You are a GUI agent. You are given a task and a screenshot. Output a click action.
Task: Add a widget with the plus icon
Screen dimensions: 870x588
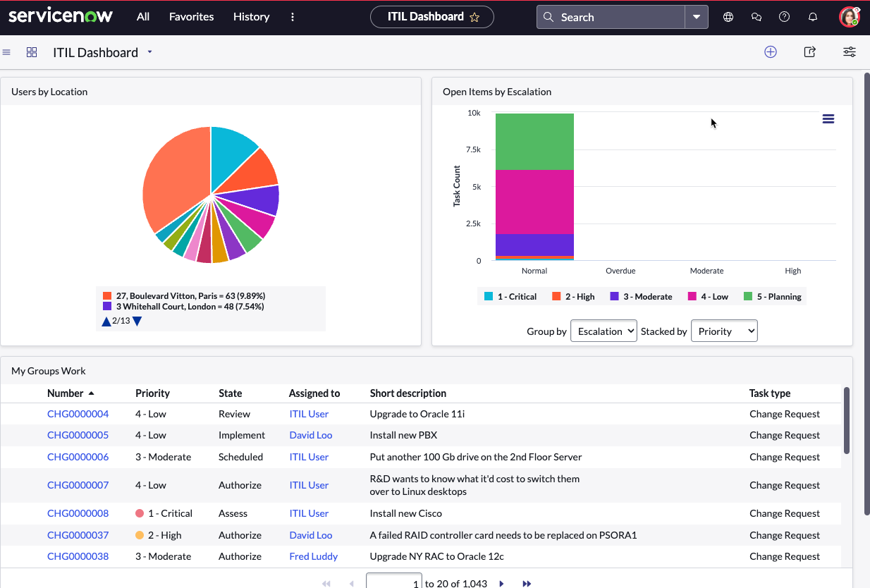(x=771, y=51)
